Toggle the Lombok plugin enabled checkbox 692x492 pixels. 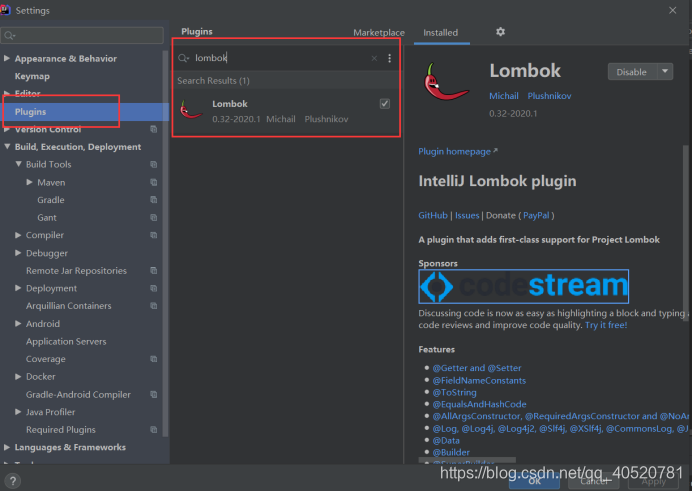coord(385,104)
